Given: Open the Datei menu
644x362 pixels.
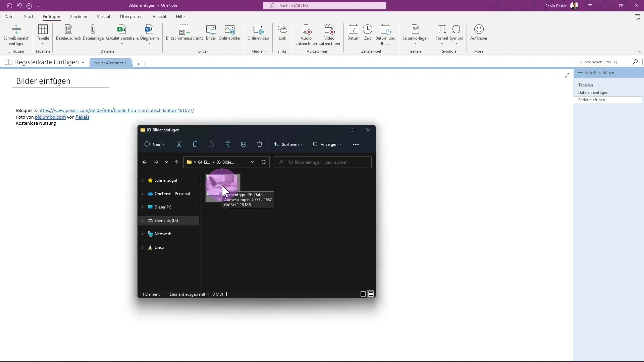Looking at the screenshot, I should tap(9, 16).
